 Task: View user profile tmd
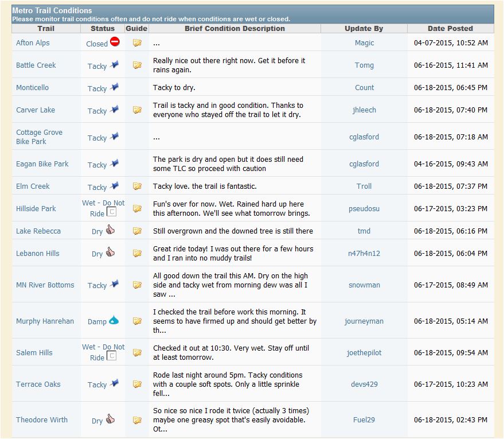pyautogui.click(x=364, y=231)
